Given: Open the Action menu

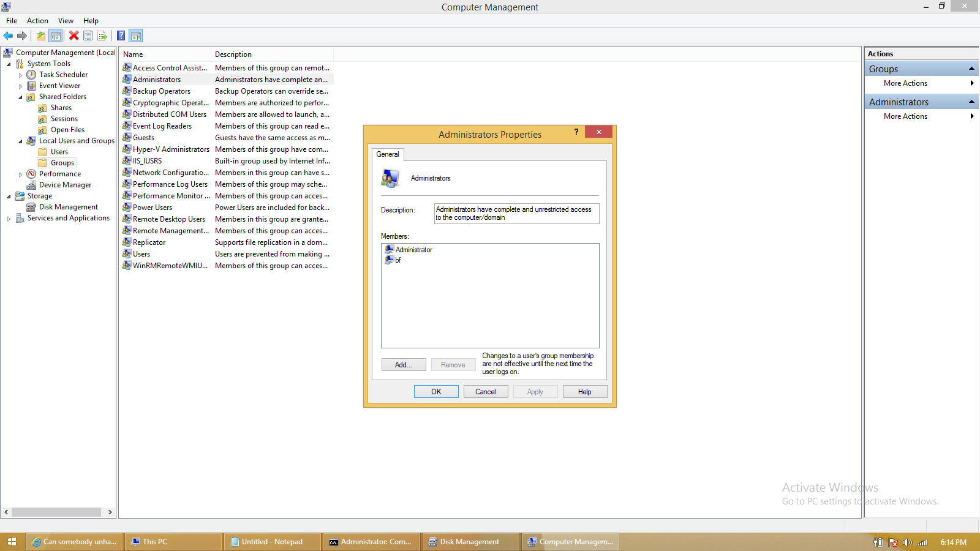Looking at the screenshot, I should pyautogui.click(x=37, y=21).
